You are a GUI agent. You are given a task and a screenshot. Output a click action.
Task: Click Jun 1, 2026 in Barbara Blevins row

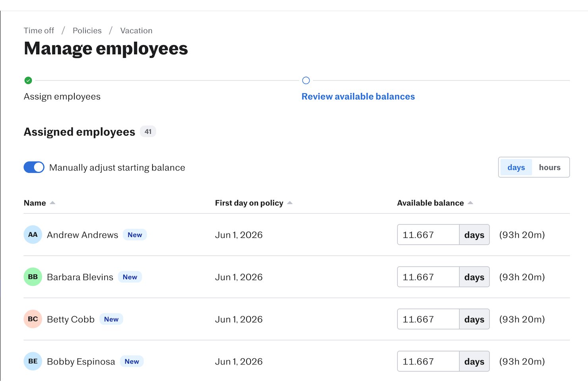[239, 277]
